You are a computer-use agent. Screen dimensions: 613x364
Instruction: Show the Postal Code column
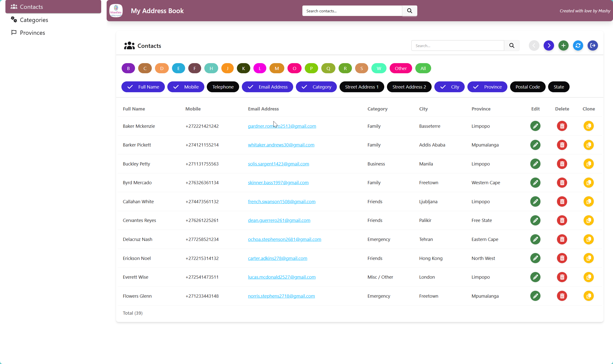(528, 87)
